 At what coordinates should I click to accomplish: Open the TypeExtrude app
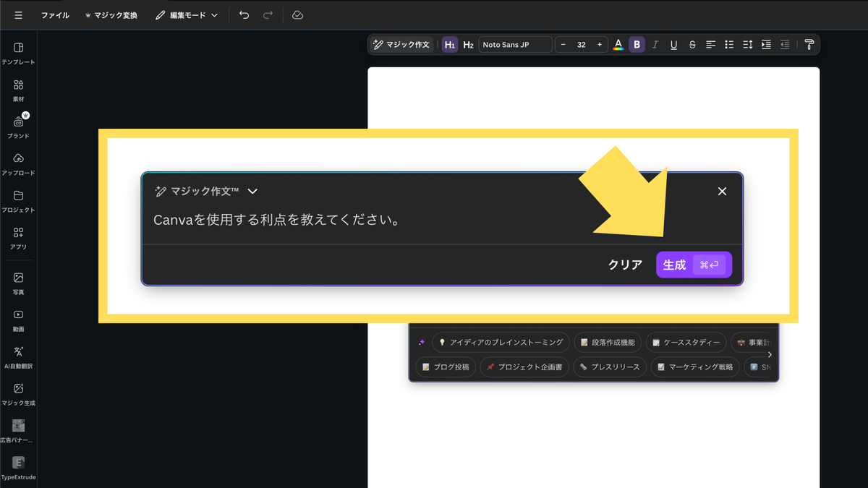tap(18, 468)
